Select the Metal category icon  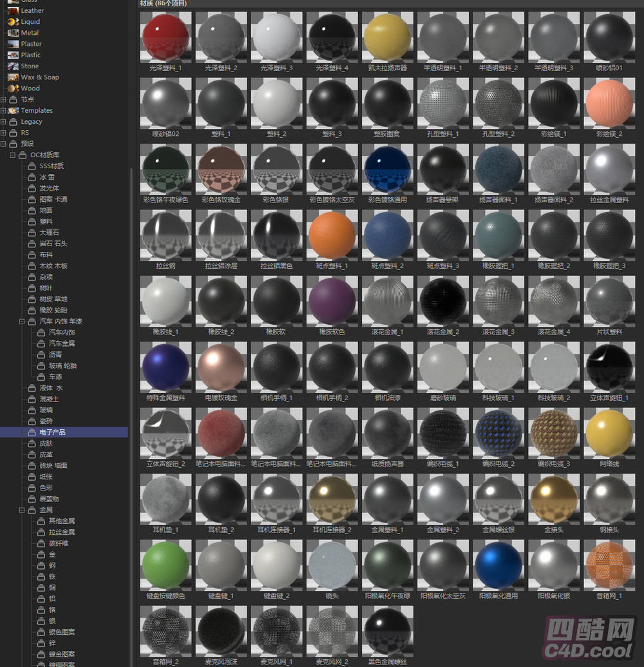click(x=13, y=32)
